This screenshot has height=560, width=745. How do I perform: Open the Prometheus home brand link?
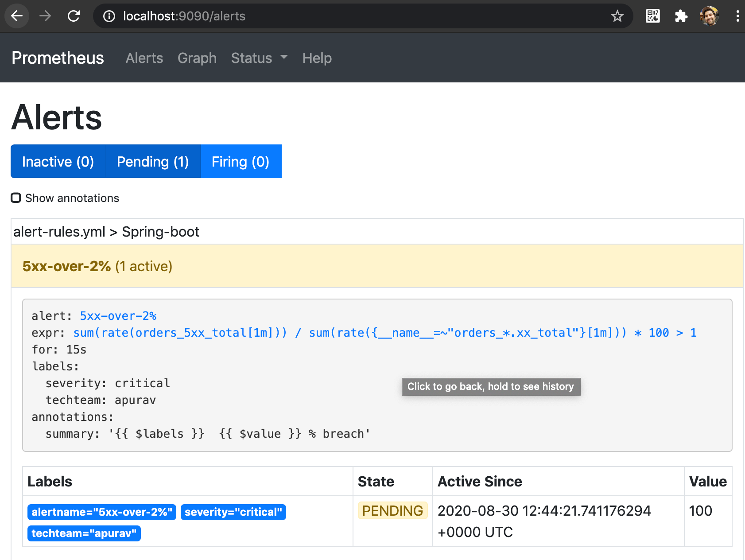pyautogui.click(x=58, y=58)
